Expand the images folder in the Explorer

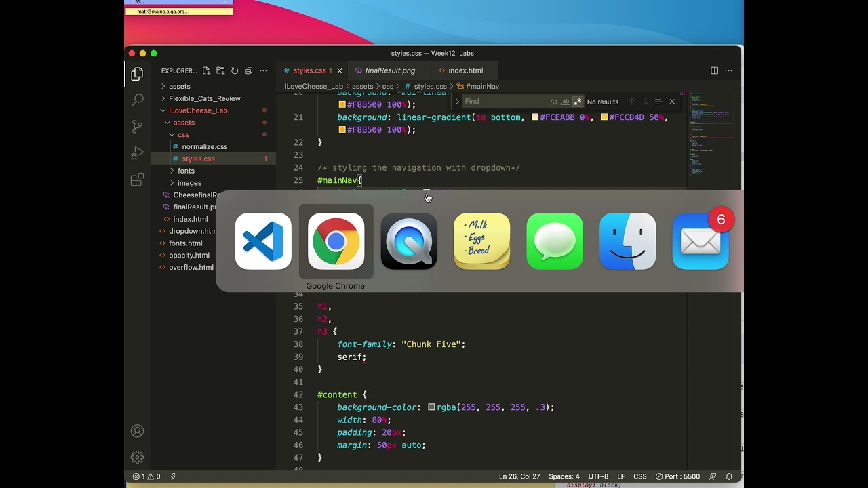[x=189, y=183]
